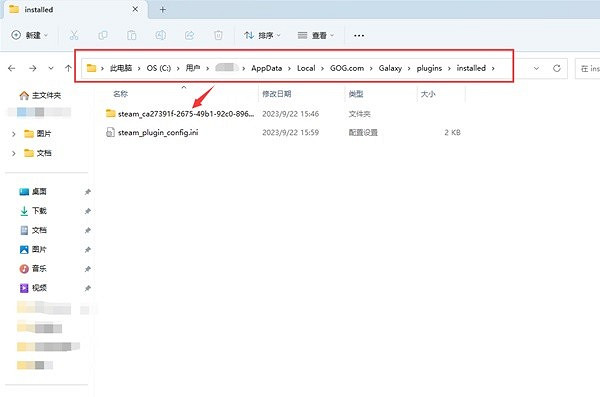Open the Sort (排序) dropdown
Viewport: 600px width, 397px height.
coord(262,35)
